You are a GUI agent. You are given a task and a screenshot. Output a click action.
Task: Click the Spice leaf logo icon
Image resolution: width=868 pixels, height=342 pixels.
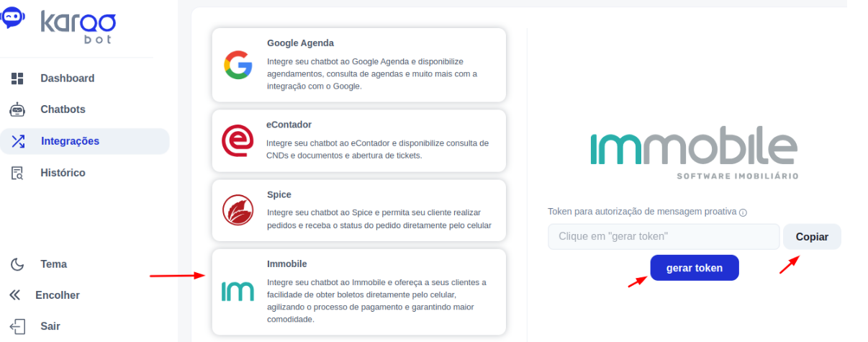click(238, 210)
